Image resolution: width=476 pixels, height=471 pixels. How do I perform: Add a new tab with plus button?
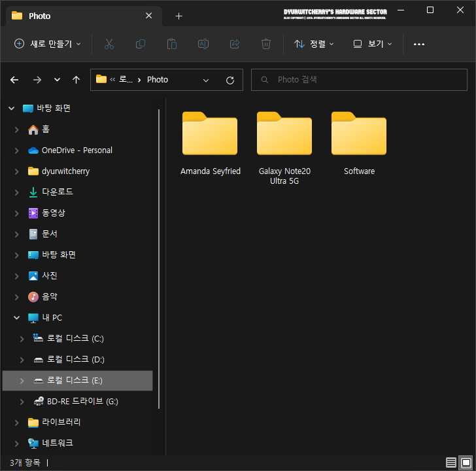(178, 16)
